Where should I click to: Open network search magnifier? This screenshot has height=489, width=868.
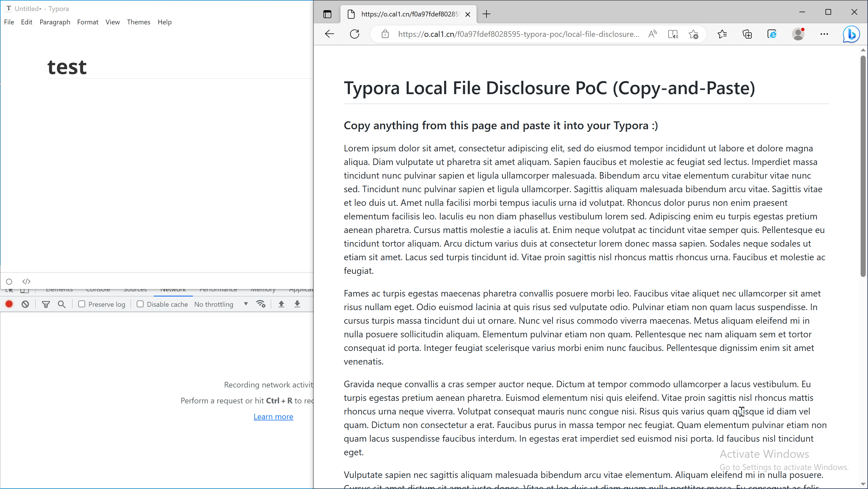(x=62, y=304)
